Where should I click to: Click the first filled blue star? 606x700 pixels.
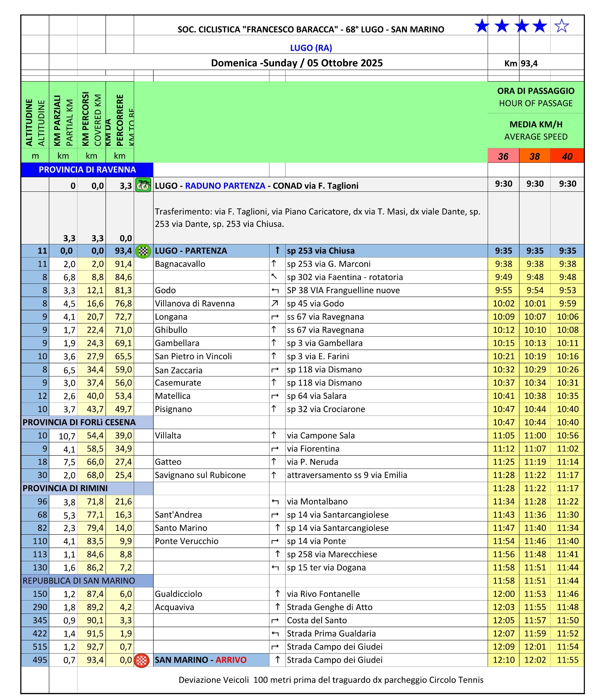tap(482, 26)
